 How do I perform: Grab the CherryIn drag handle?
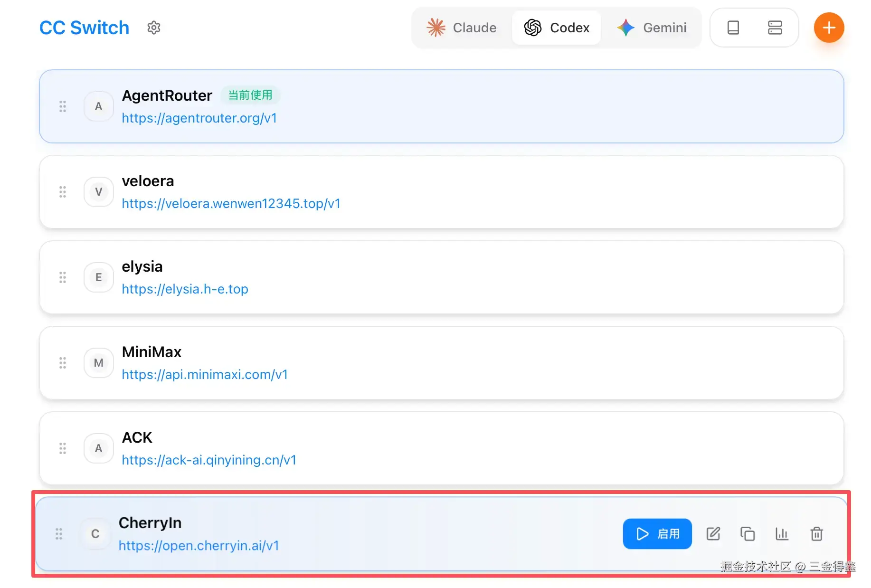[59, 534]
